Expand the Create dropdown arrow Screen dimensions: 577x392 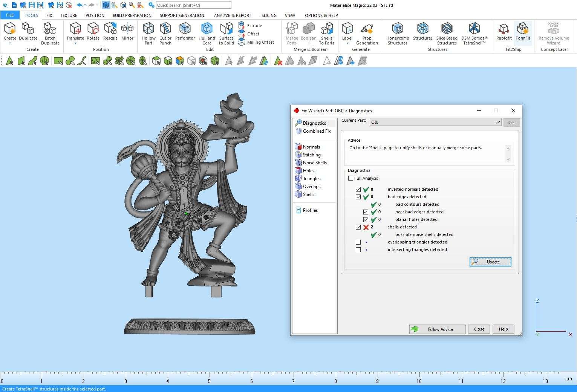(10, 43)
